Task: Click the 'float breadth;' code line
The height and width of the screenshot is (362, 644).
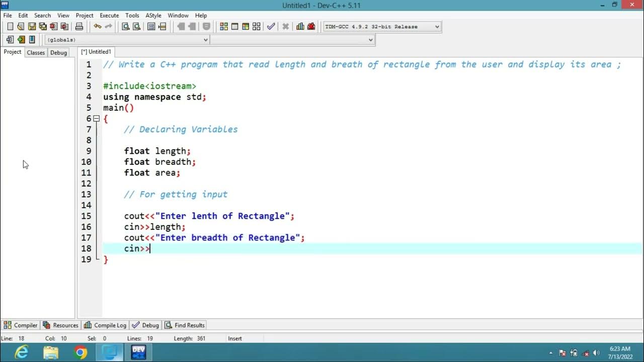Action: (160, 162)
